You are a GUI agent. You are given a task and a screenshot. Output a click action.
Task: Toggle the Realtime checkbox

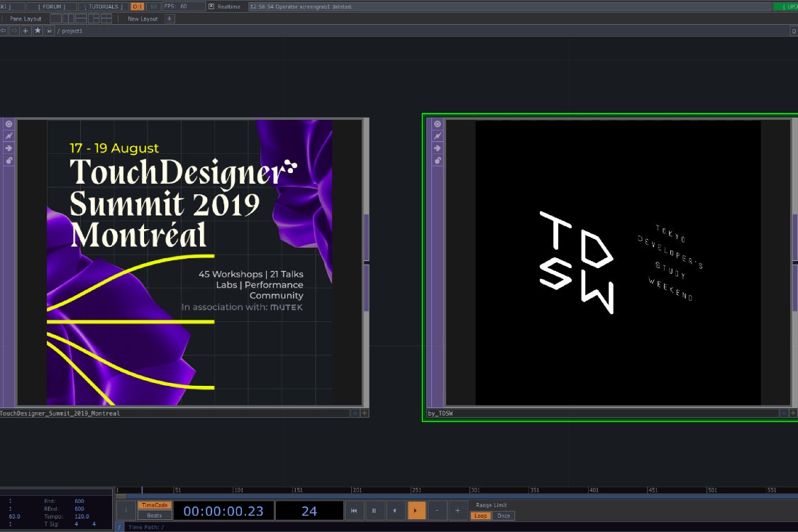(211, 6)
